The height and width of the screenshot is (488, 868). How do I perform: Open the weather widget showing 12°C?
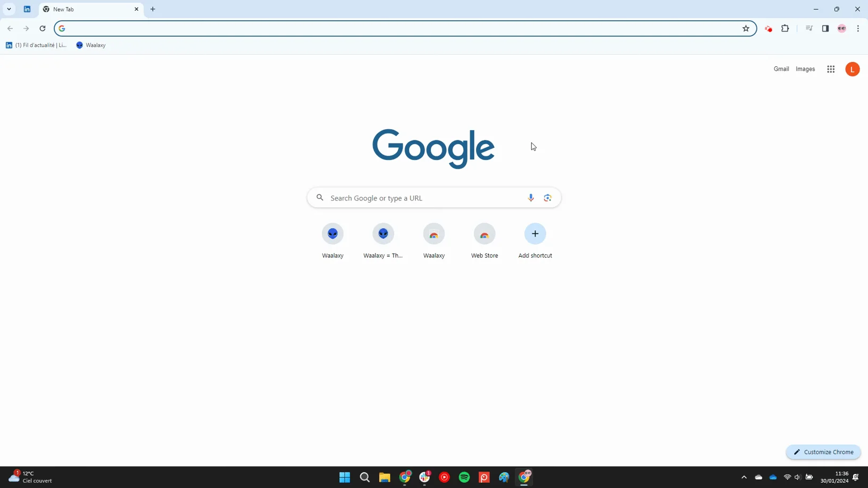coord(31,477)
